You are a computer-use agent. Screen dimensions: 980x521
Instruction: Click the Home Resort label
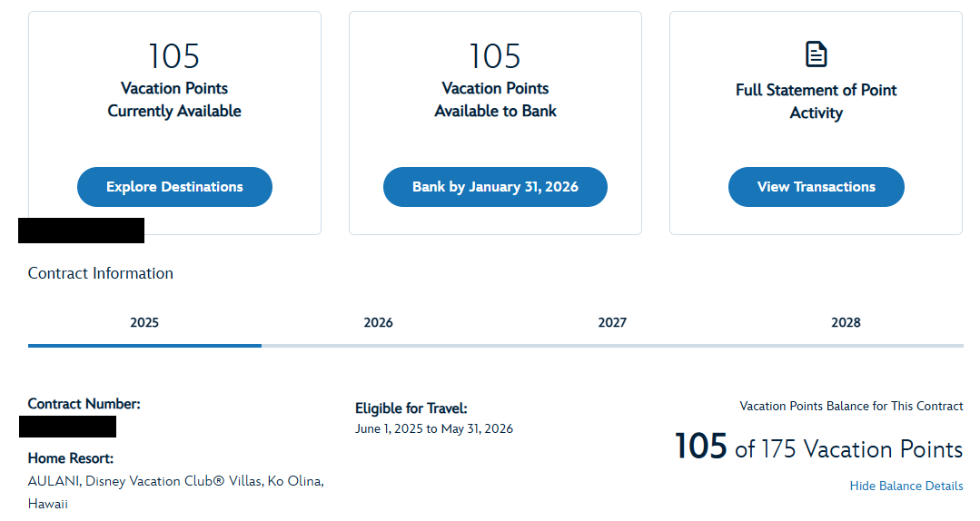tap(71, 458)
